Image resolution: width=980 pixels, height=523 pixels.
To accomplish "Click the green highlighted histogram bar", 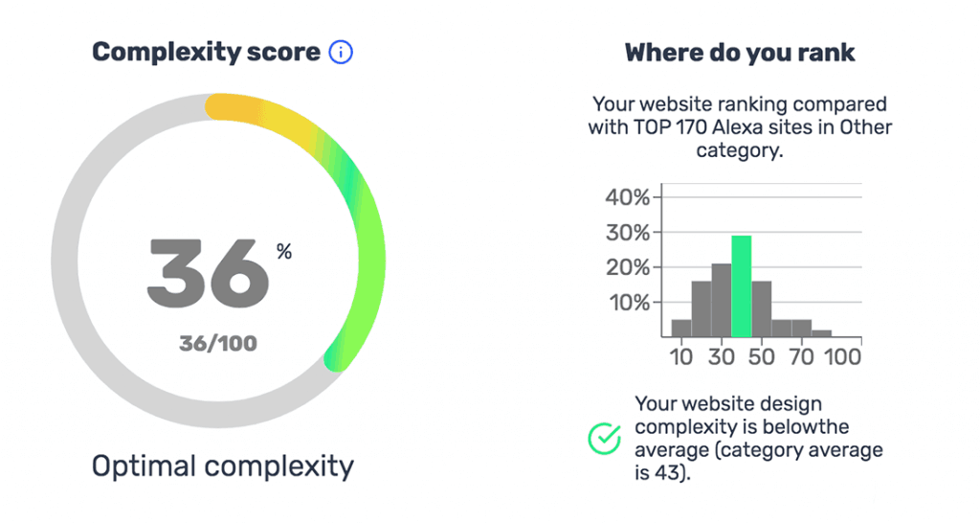I will coord(741,286).
